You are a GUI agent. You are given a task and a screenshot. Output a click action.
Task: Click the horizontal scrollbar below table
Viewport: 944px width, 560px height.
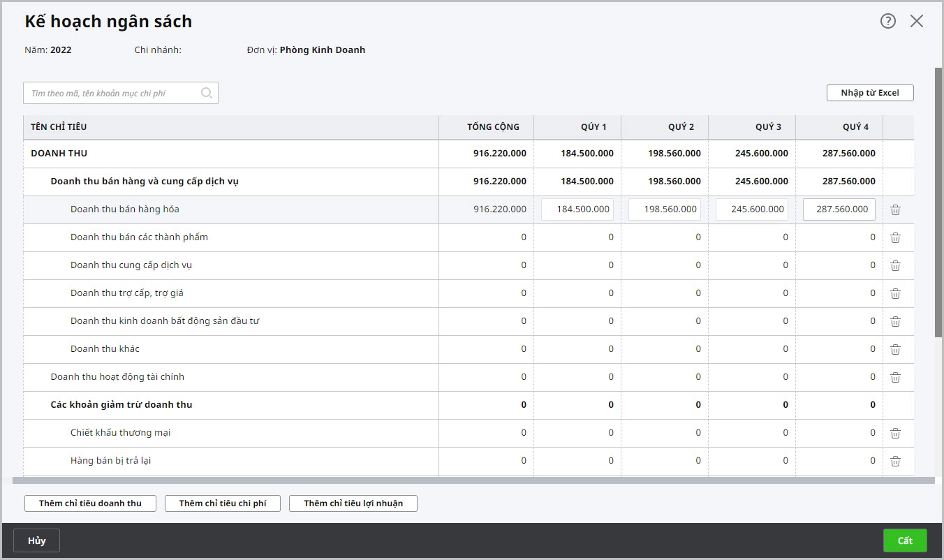473,480
